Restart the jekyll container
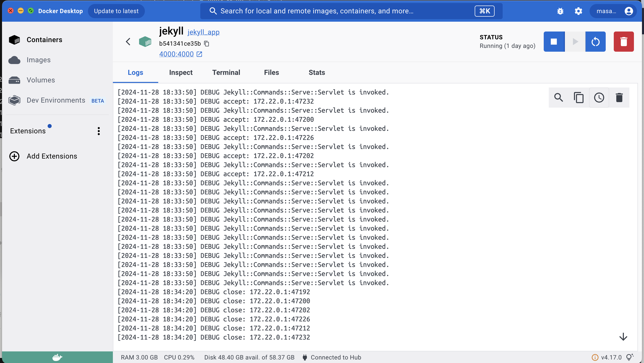644x363 pixels. coord(595,42)
